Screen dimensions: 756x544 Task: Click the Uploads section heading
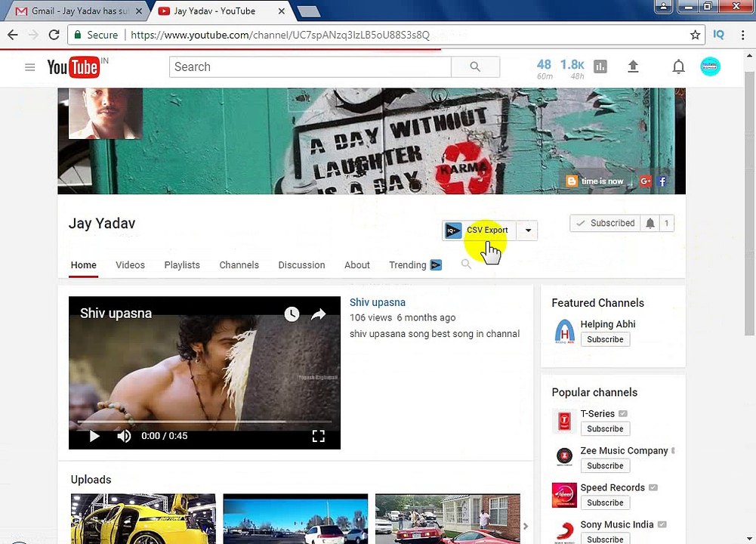click(x=91, y=479)
